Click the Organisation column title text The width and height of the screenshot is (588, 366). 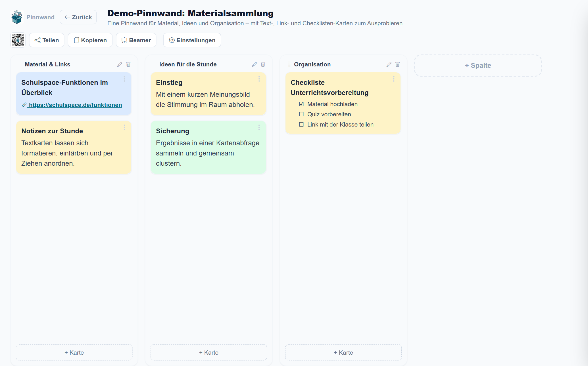point(312,64)
